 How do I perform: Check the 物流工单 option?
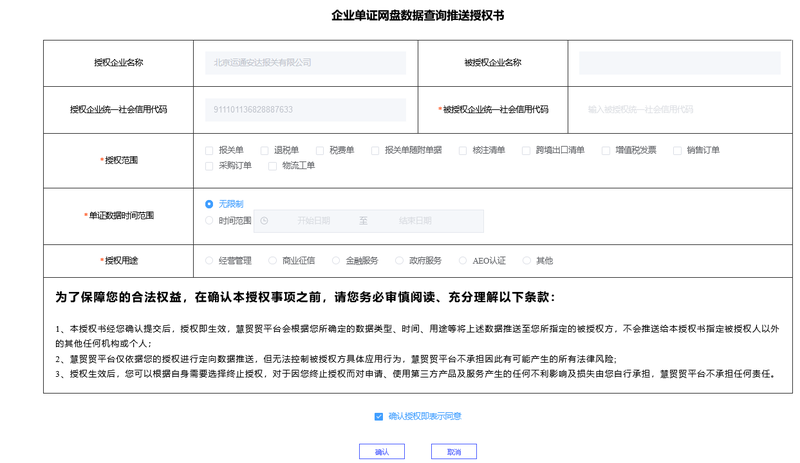[272, 166]
